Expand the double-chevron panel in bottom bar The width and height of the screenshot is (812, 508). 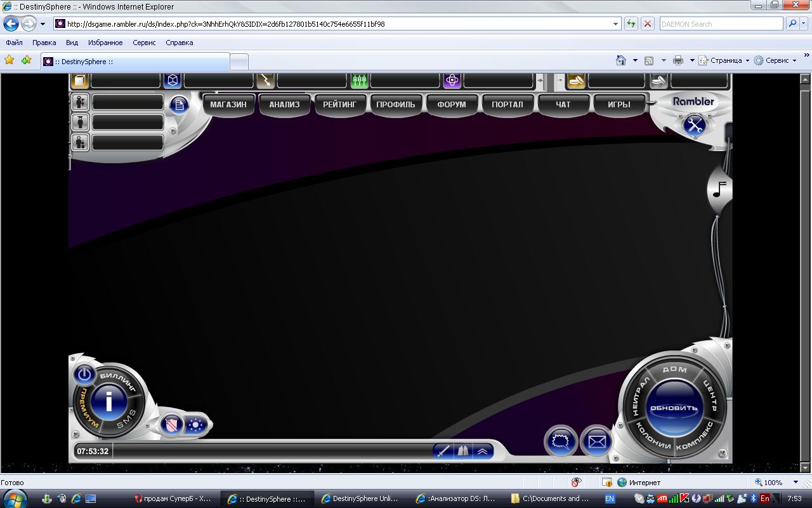click(483, 451)
